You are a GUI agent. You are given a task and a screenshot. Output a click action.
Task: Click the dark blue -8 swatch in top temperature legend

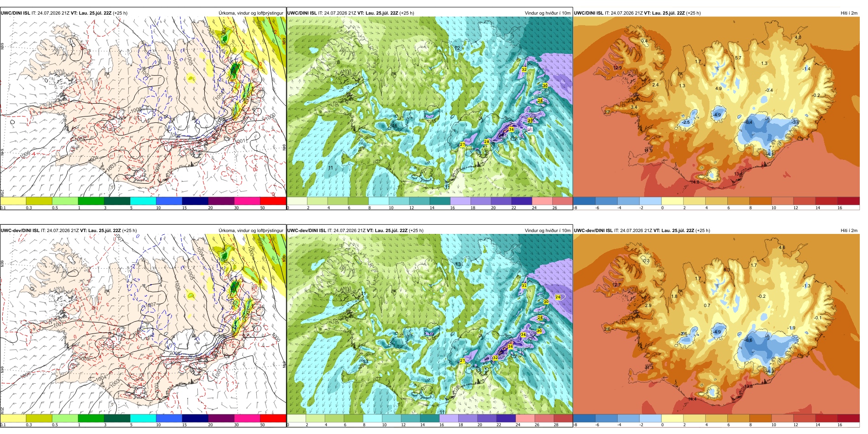click(584, 201)
